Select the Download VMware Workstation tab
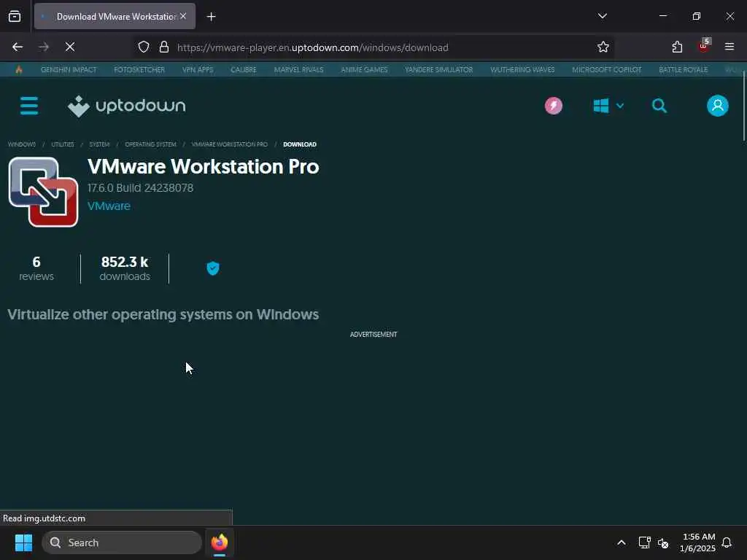The image size is (747, 560). [115, 17]
